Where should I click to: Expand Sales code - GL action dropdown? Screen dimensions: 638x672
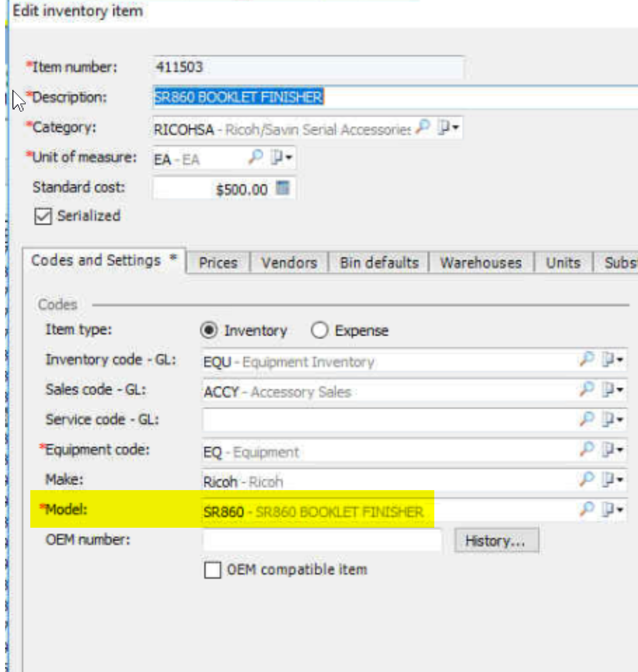[612, 389]
